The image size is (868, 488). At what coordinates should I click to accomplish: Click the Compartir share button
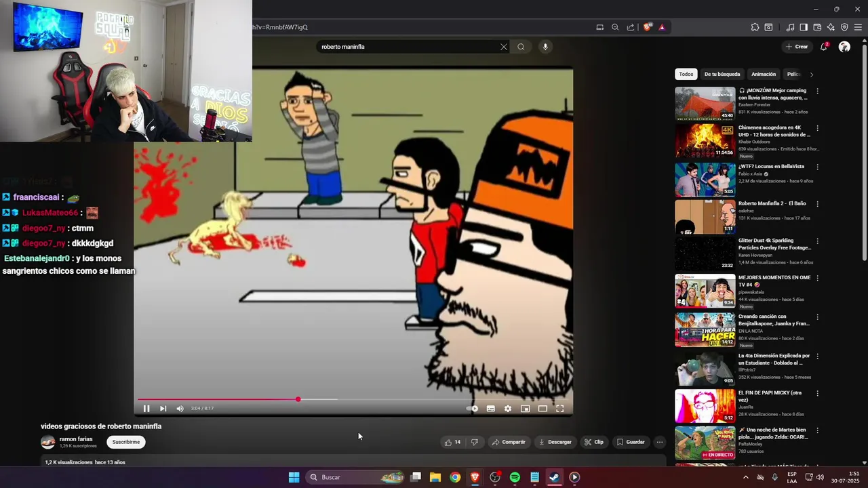(509, 442)
